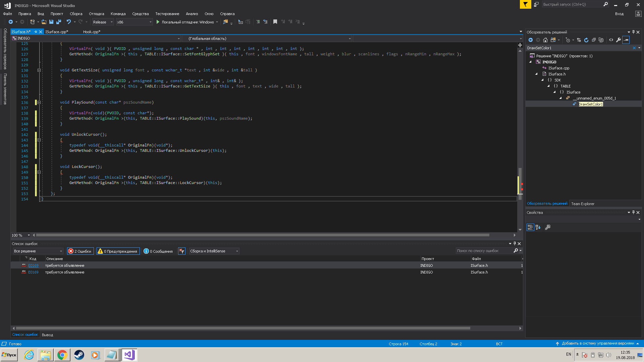
Task: Collapse the TABLE node in solution tree
Action: (548, 86)
